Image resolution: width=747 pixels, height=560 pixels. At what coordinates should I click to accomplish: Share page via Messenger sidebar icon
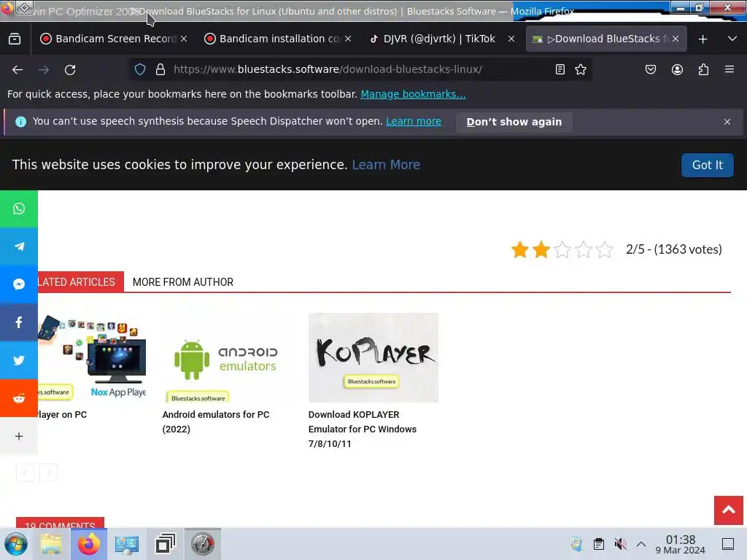18,284
